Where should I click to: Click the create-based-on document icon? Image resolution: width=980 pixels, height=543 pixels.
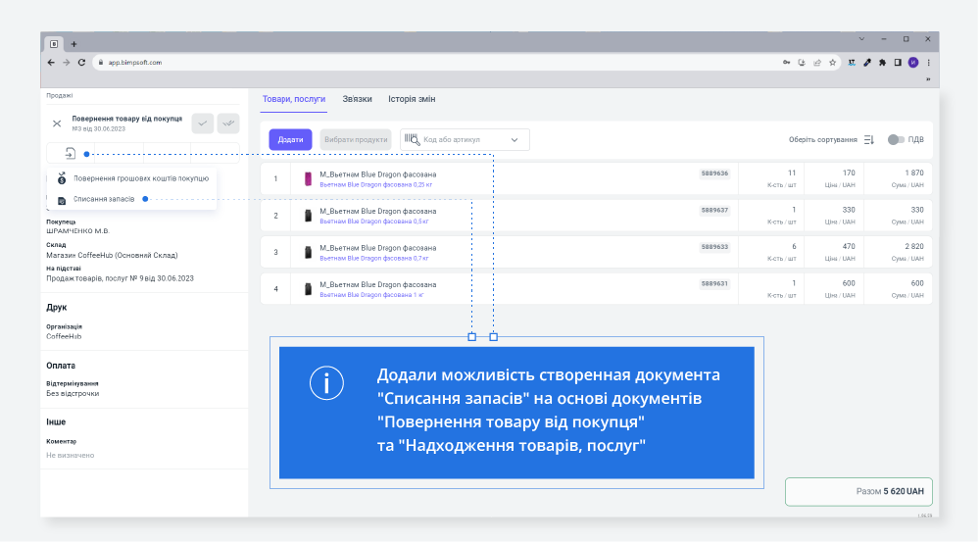click(71, 153)
